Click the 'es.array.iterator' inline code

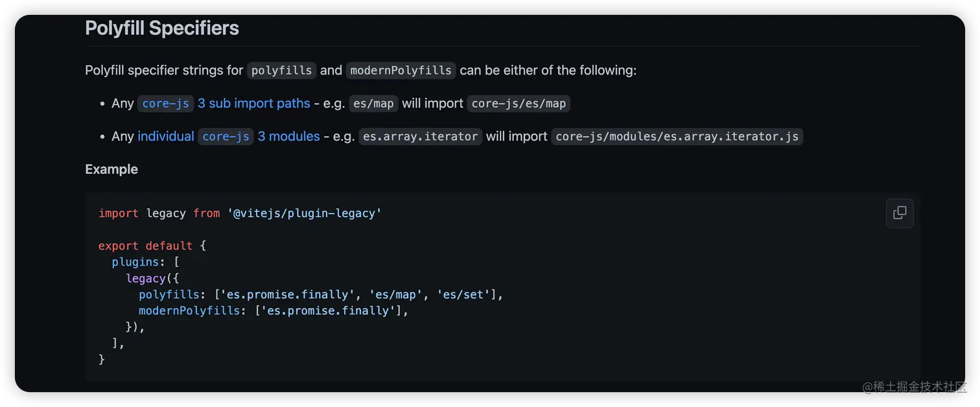pyautogui.click(x=421, y=137)
